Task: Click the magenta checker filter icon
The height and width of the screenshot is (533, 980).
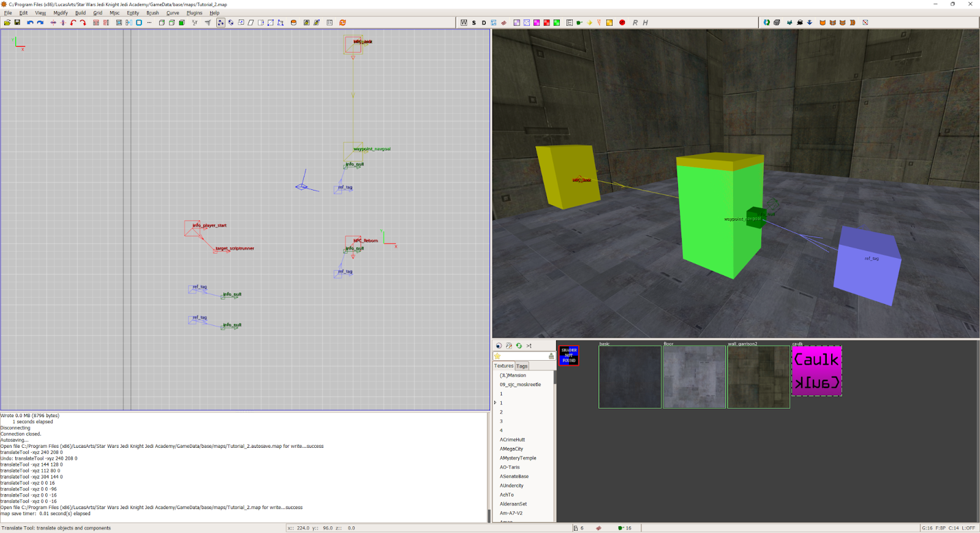Action: [537, 23]
